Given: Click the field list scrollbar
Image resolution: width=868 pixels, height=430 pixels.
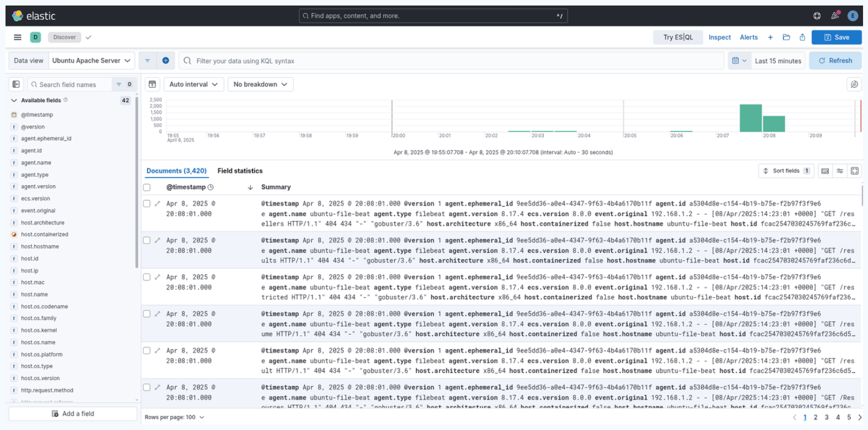Looking at the screenshot, I should (137, 182).
